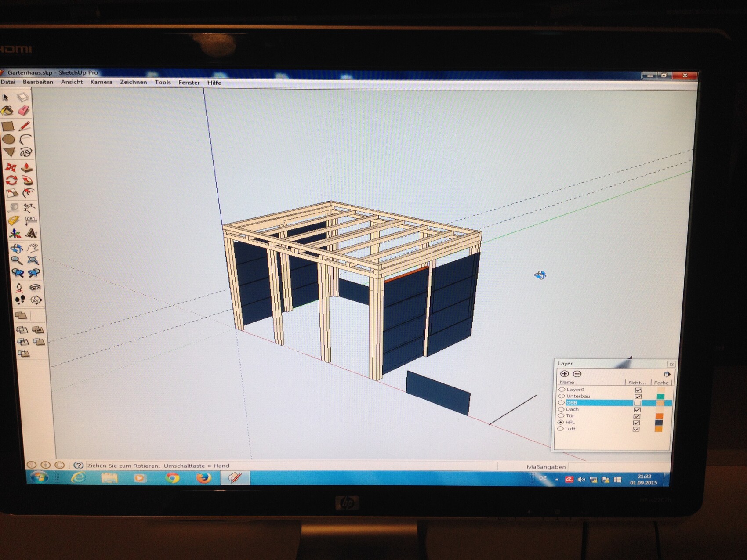Click the Tür layer orange color swatch

point(659,416)
